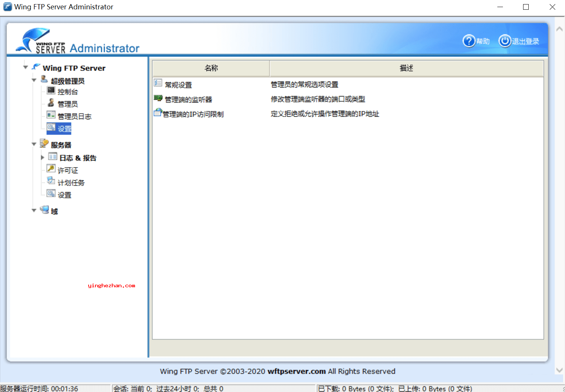This screenshot has height=392, width=565.
Task: Collapse the Wing FTP Server root node
Action: [x=25, y=67]
